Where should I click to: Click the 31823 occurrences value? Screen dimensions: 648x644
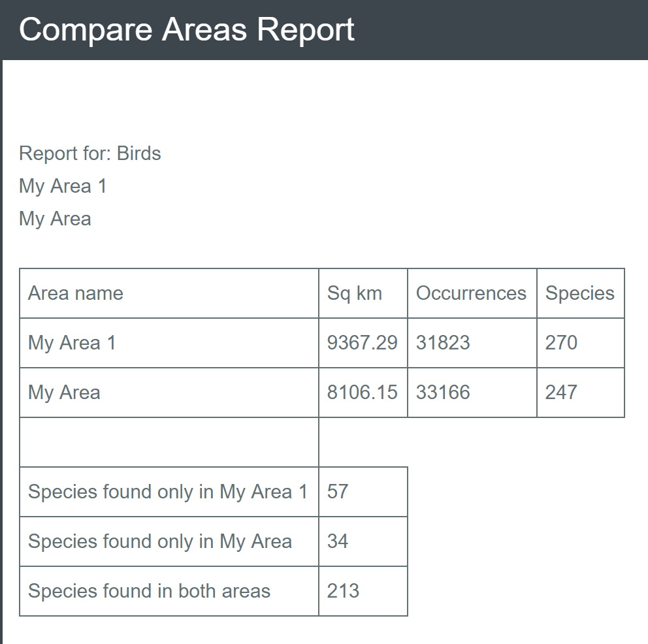(x=443, y=343)
